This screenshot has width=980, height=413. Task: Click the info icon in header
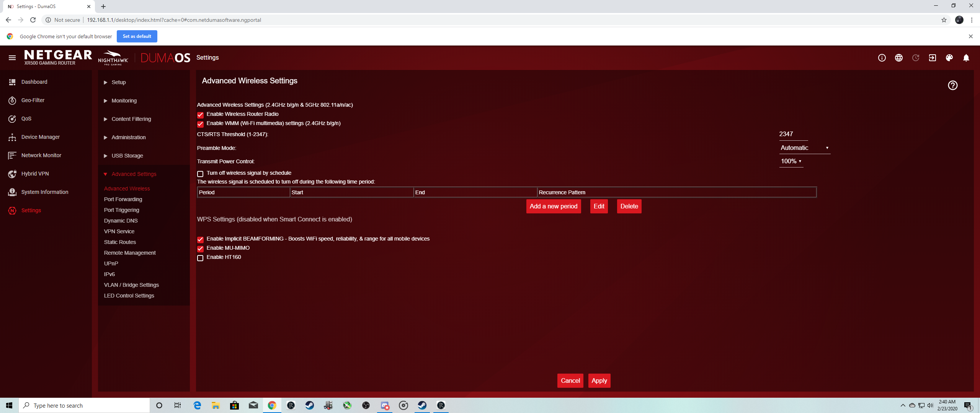(x=882, y=58)
